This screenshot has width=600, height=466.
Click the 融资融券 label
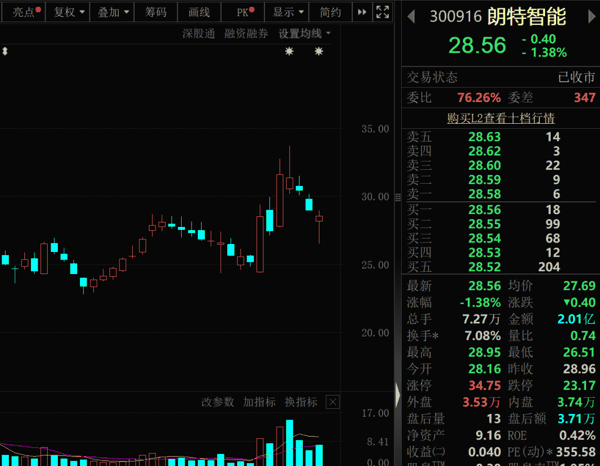pos(246,34)
